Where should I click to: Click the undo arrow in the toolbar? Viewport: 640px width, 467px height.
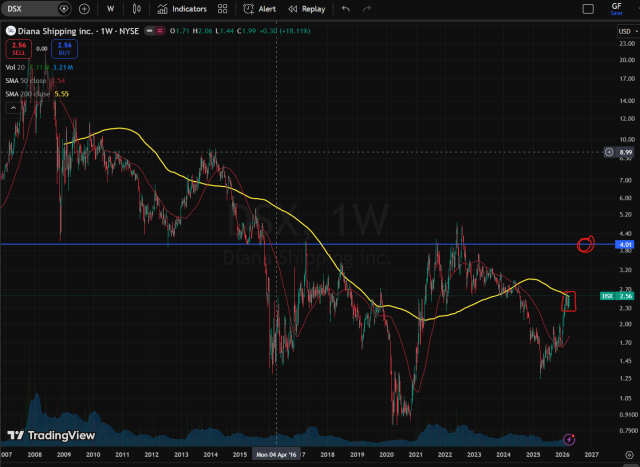point(346,9)
